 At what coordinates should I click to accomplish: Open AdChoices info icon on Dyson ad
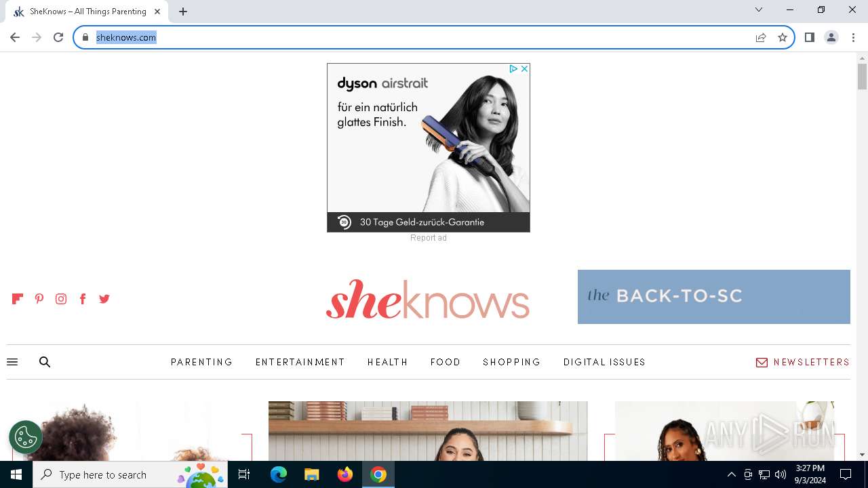(x=513, y=68)
